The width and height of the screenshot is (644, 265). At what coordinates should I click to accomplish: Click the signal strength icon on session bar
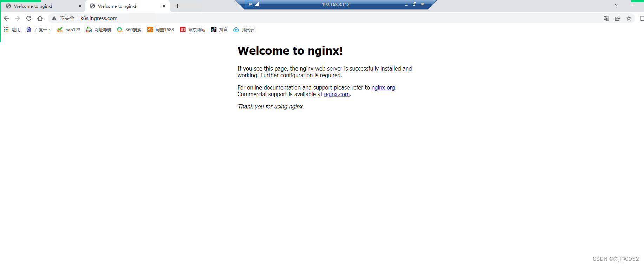coord(257,4)
